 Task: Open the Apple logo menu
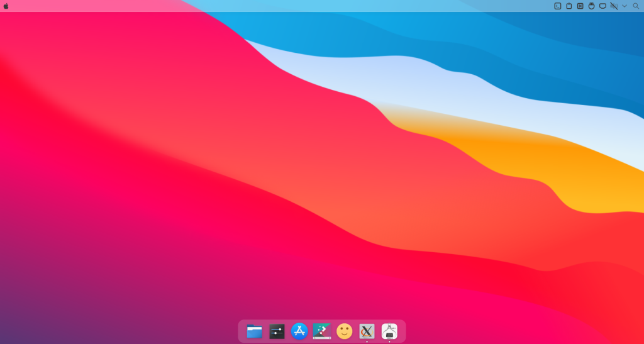click(6, 6)
